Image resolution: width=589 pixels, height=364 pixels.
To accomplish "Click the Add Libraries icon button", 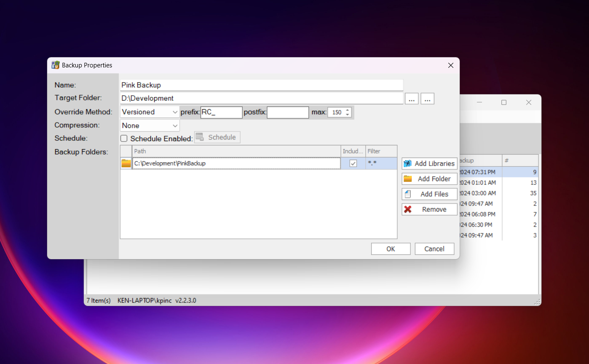I will [x=429, y=163].
